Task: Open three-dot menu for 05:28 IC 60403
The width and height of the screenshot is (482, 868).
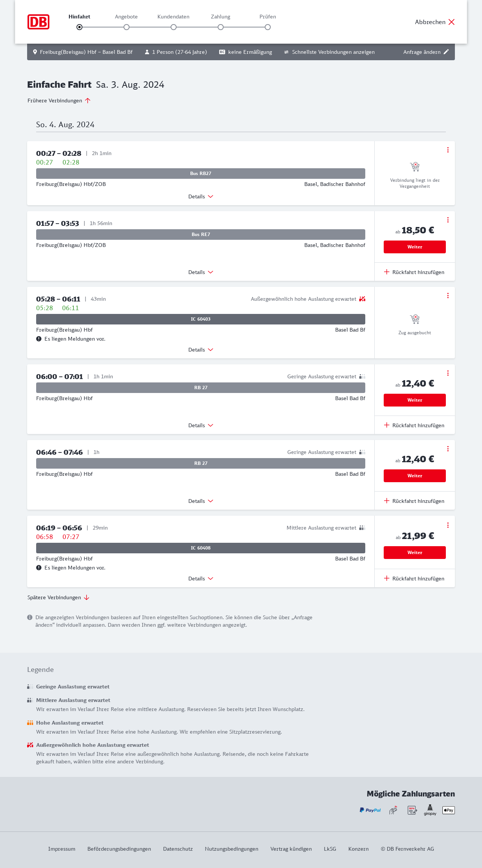Action: 448,295
